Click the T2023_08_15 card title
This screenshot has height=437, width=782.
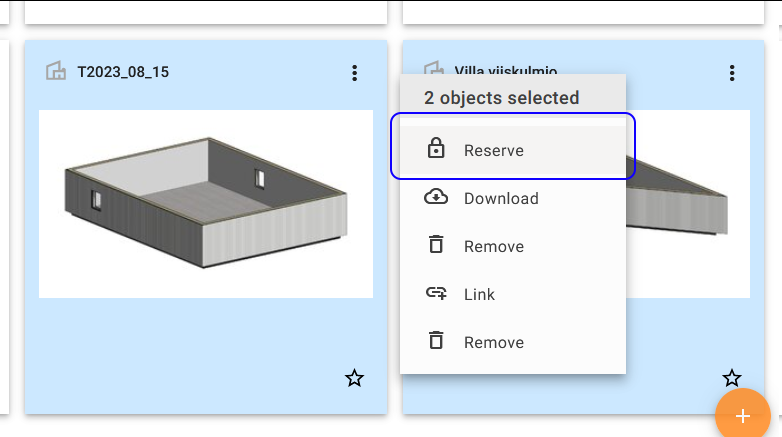click(x=125, y=73)
